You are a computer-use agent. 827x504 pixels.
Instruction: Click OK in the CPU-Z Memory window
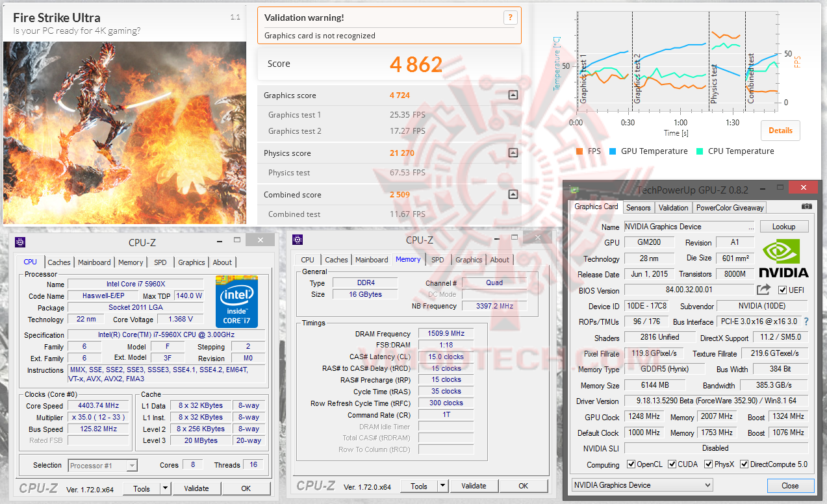pos(524,486)
